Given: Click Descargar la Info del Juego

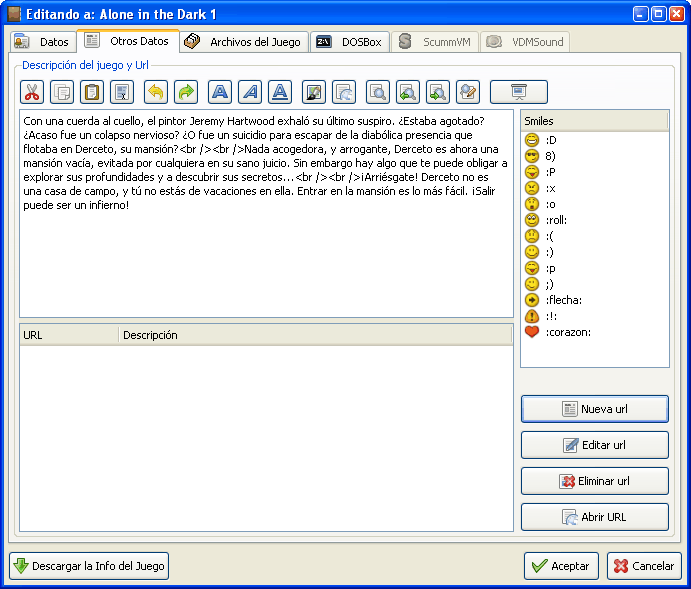Looking at the screenshot, I should (x=89, y=566).
